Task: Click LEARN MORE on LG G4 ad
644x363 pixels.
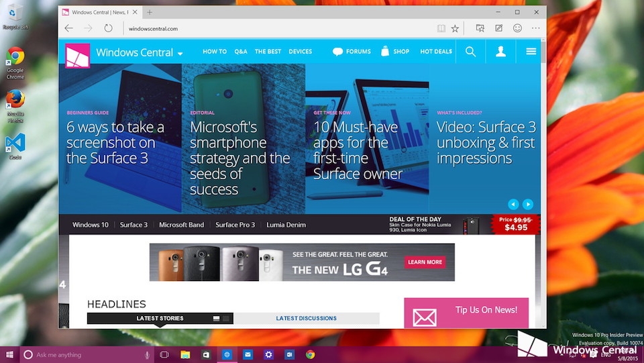Action: tap(425, 262)
